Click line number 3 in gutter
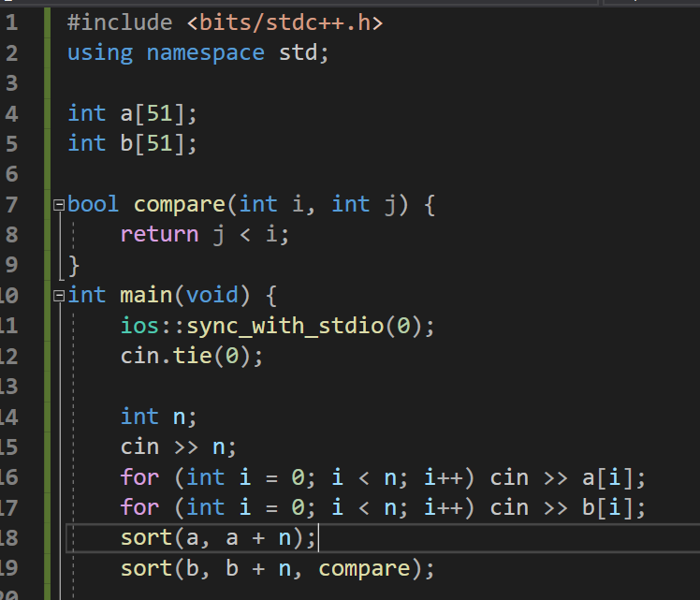This screenshot has width=700, height=600. [11, 83]
